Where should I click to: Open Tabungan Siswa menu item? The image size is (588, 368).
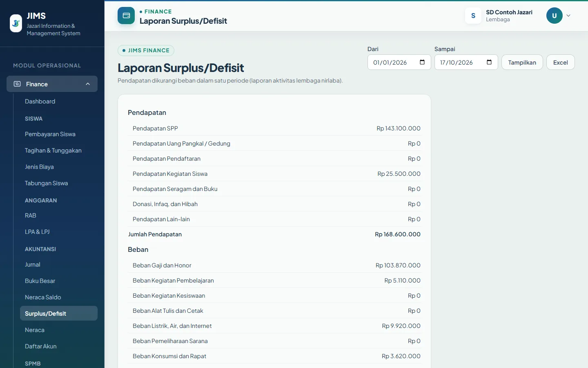(46, 183)
